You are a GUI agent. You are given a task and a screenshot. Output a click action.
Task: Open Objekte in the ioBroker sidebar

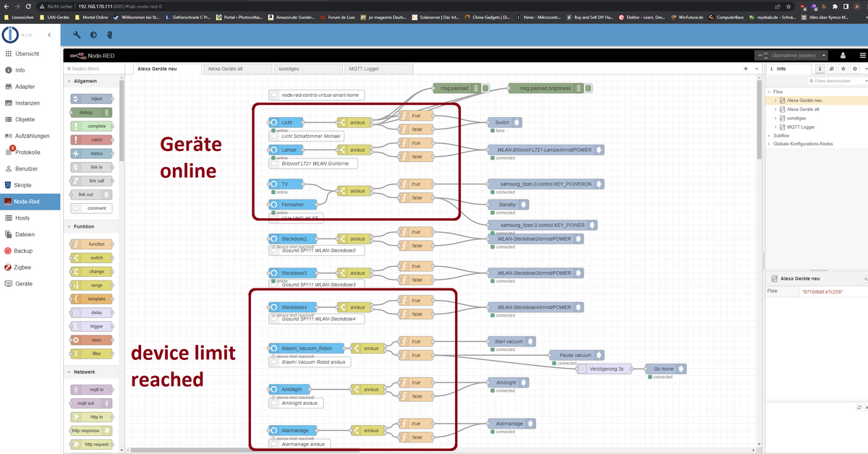tap(30, 119)
